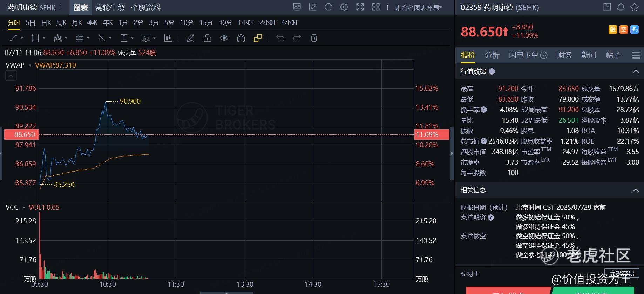The image size is (644, 294).
Task: Click the refresh chart icon
Action: pyautogui.click(x=328, y=7)
